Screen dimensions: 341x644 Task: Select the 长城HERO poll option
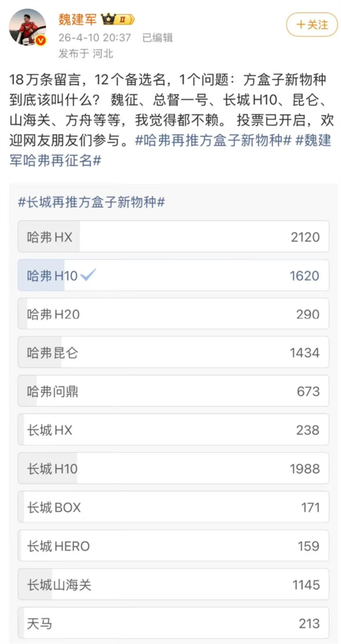click(170, 546)
